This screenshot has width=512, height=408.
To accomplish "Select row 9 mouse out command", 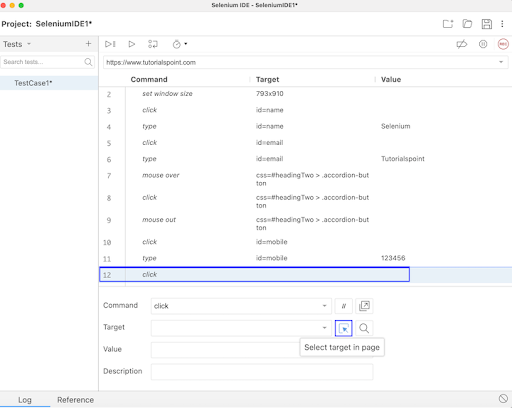I will 305,223.
